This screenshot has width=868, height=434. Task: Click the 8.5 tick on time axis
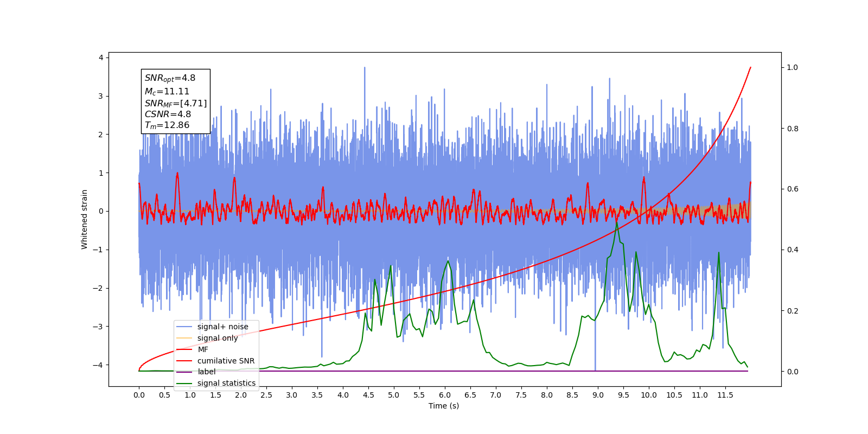572,395
